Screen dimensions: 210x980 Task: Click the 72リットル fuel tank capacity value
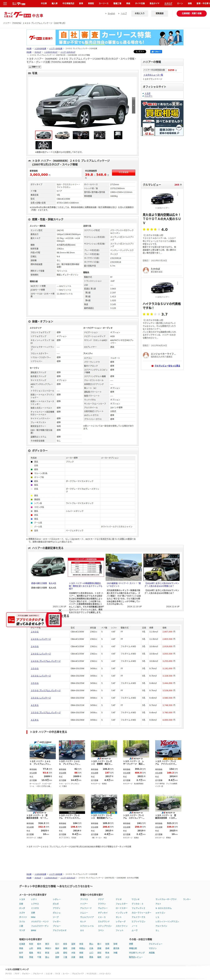coord(62,271)
